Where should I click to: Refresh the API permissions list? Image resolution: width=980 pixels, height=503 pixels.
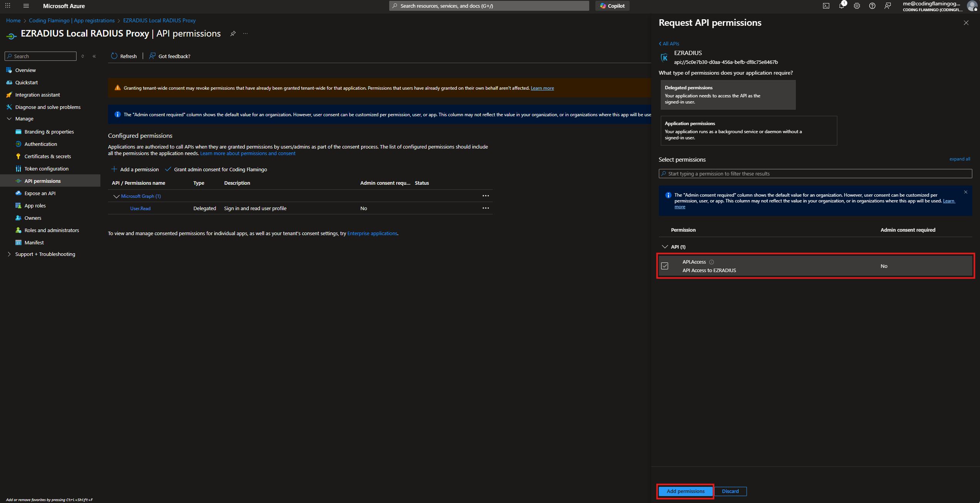pyautogui.click(x=124, y=56)
